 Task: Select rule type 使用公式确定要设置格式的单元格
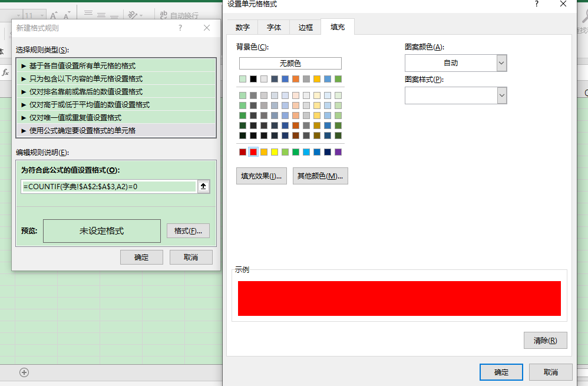pyautogui.click(x=116, y=131)
